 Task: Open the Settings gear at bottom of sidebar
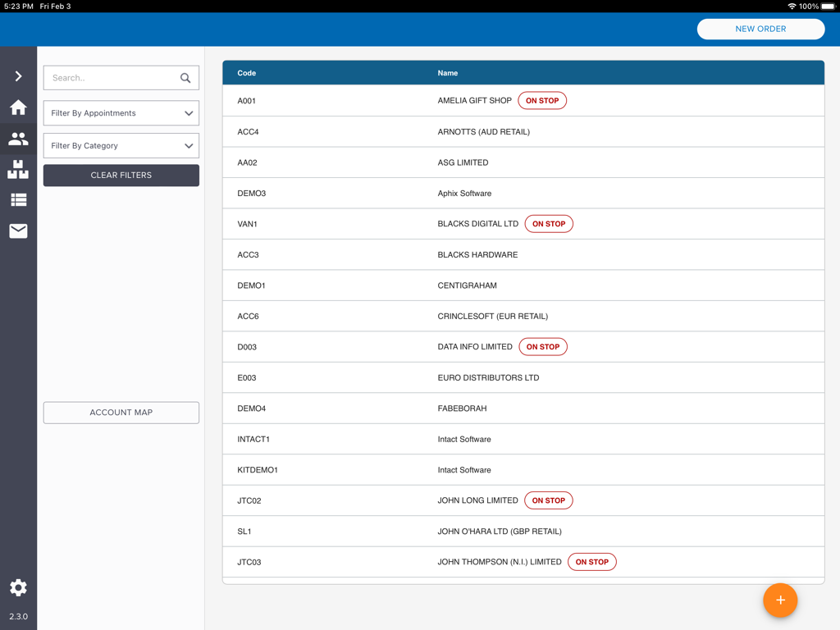point(18,587)
